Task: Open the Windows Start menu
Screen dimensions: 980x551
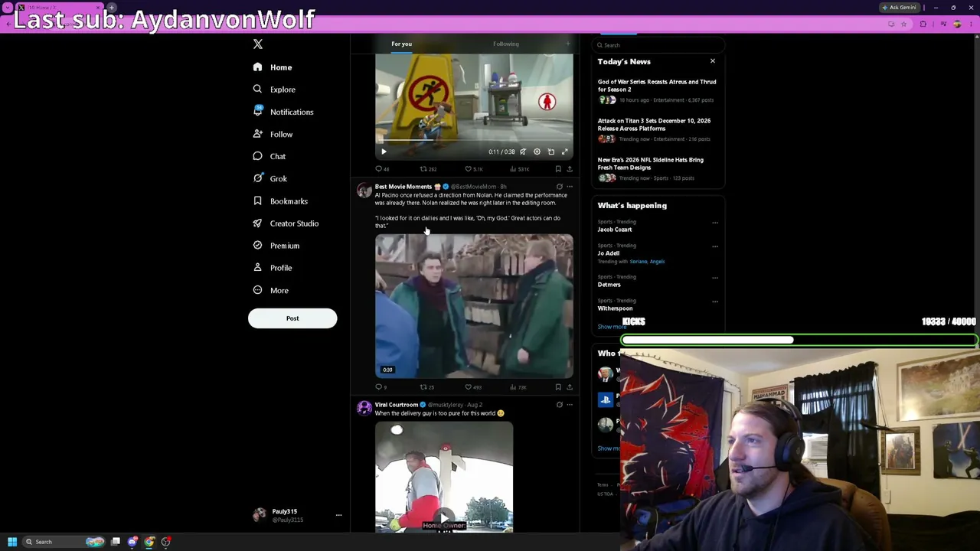Action: pos(12,542)
